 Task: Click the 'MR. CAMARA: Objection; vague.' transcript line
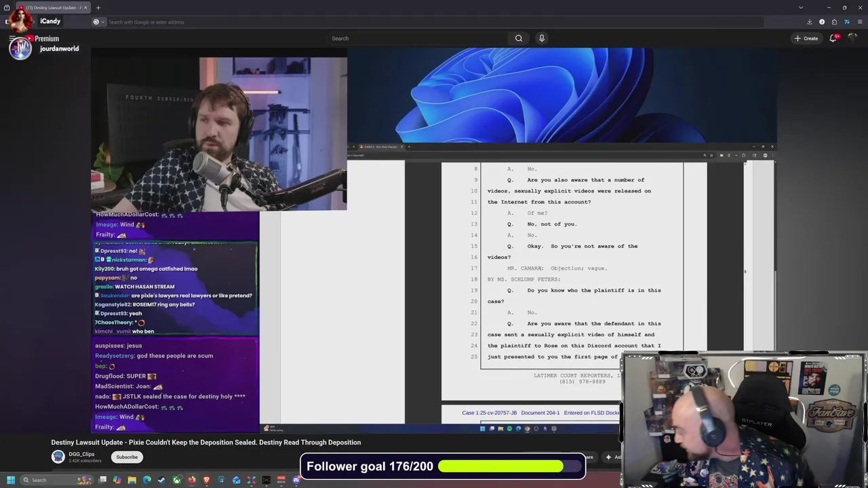(557, 268)
